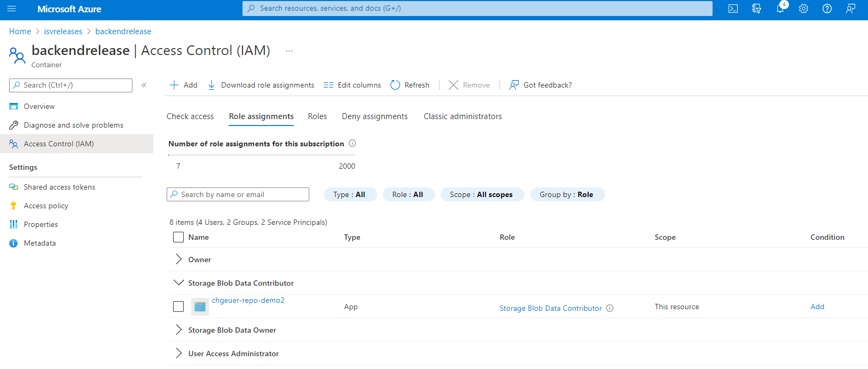Show info on role assignments count
Image resolution: width=868 pixels, height=369 pixels.
click(353, 143)
